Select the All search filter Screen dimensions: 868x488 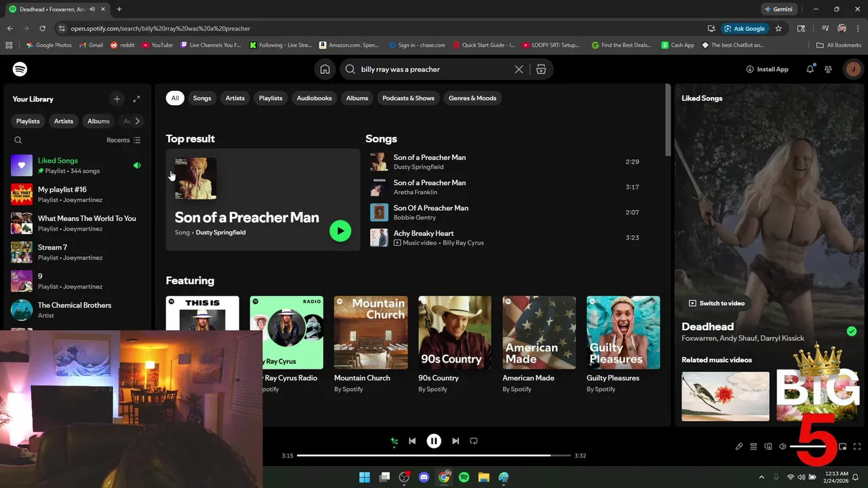click(175, 98)
